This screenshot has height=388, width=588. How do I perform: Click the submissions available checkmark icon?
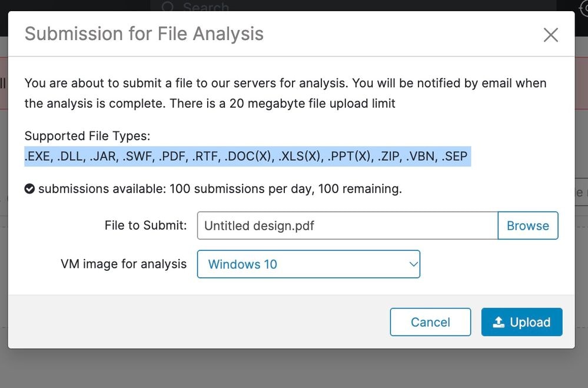pyautogui.click(x=29, y=189)
